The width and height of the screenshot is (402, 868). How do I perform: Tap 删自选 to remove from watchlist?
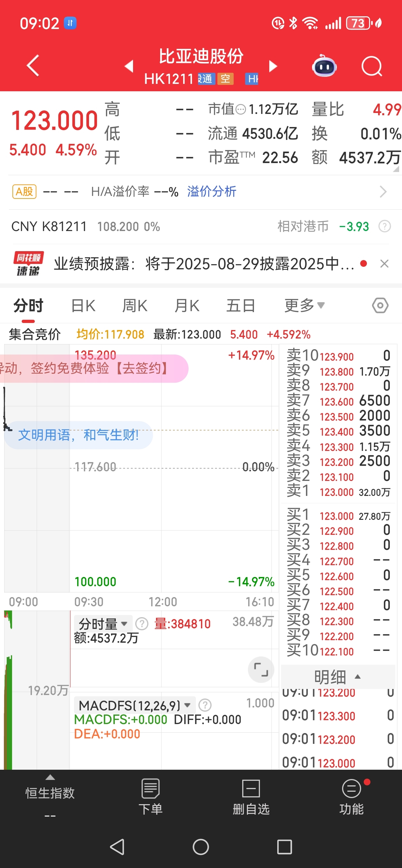coord(251,797)
